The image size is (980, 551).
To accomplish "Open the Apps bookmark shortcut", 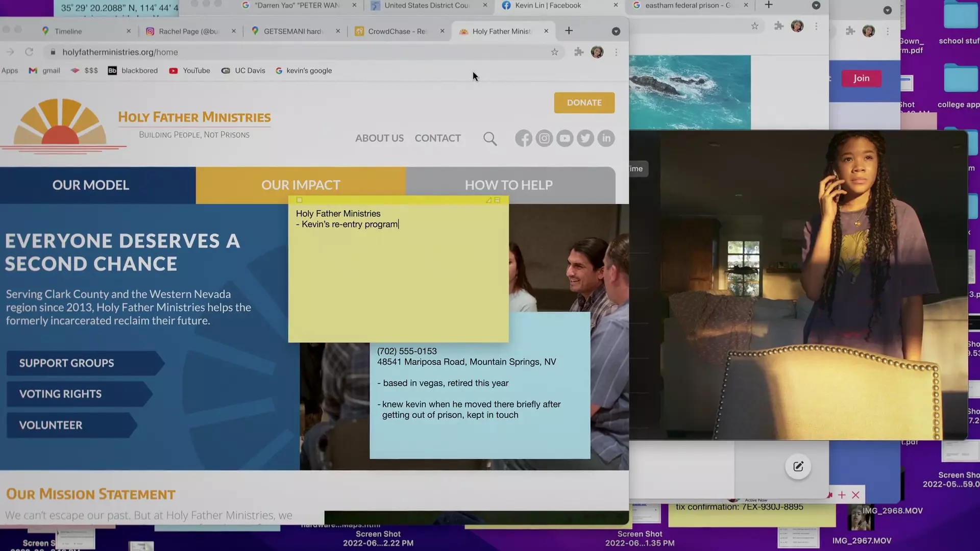I will [9, 70].
